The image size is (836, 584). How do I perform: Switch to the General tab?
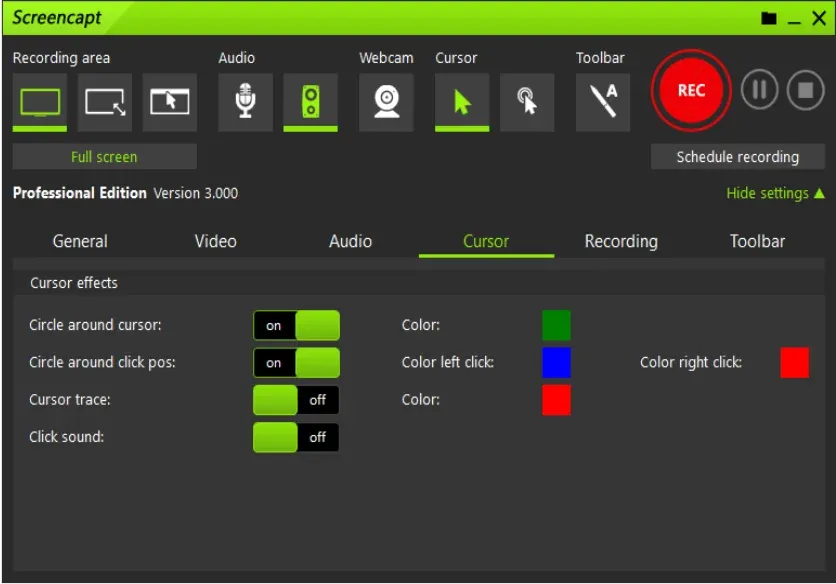click(x=80, y=242)
